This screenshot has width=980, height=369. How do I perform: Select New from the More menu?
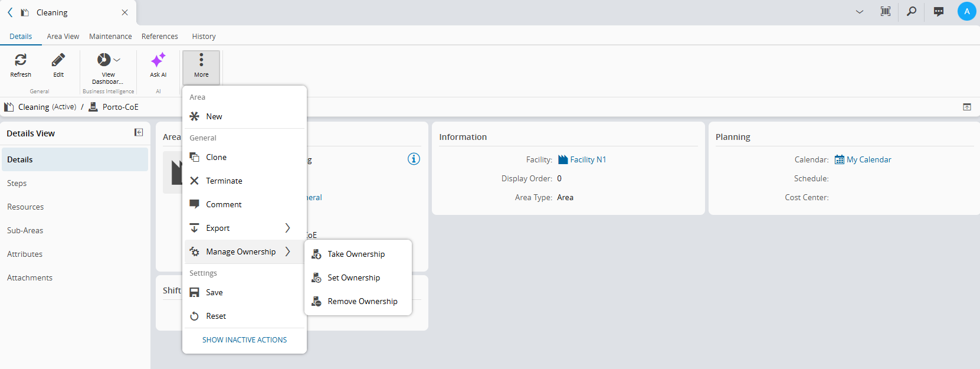click(x=245, y=116)
